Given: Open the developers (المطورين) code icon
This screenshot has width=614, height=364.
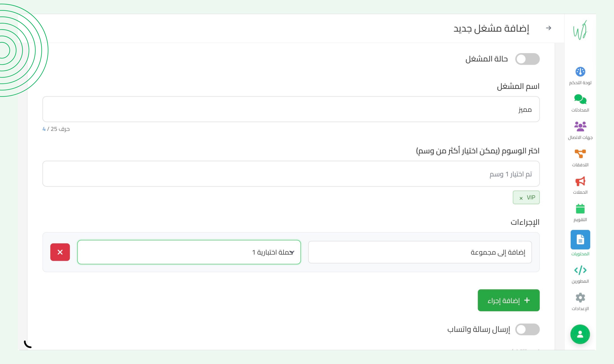Looking at the screenshot, I should point(580,270).
